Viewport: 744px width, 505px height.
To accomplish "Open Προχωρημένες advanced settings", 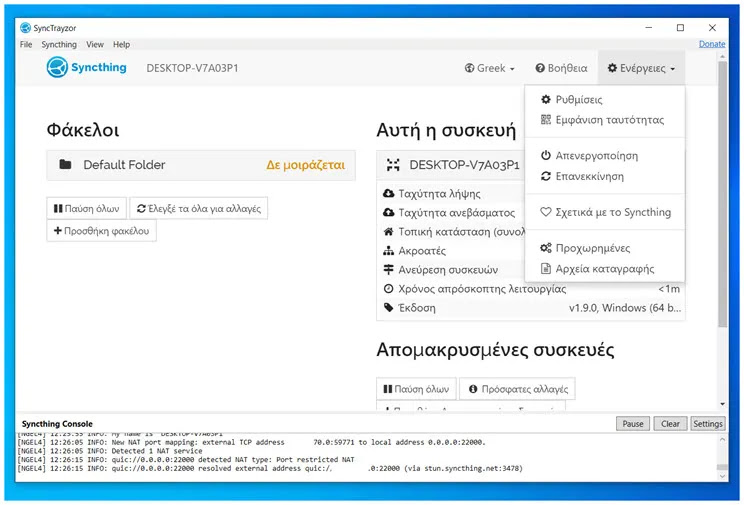I will [604, 248].
